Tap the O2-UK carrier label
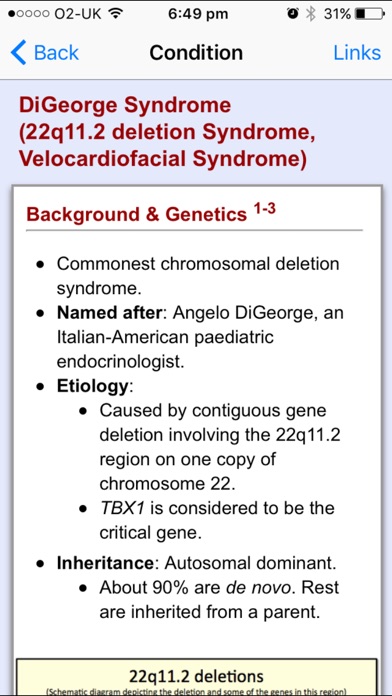 pos(79,14)
